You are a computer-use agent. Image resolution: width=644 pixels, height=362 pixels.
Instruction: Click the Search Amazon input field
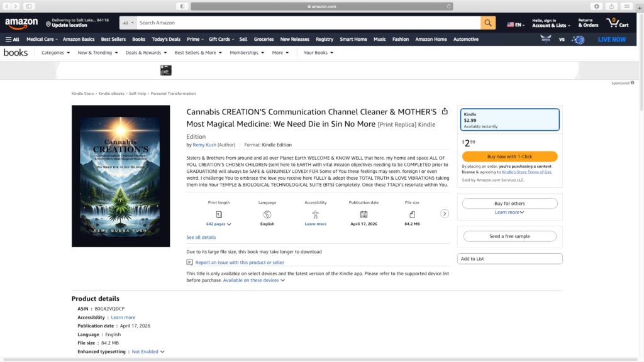[308, 23]
